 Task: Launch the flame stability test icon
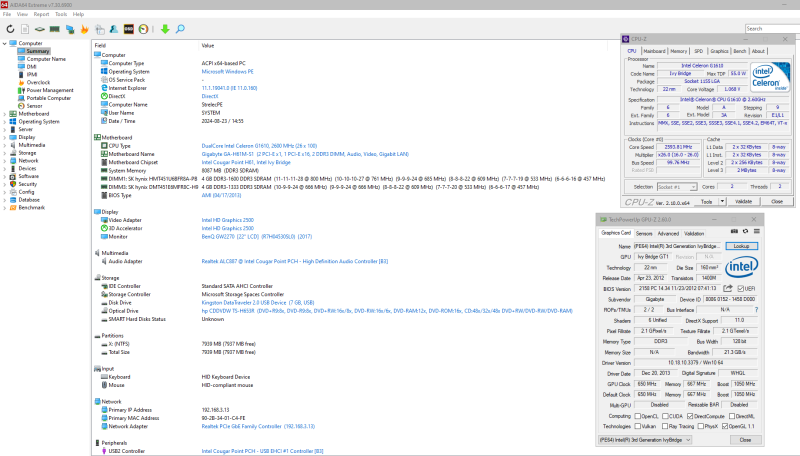(x=85, y=29)
